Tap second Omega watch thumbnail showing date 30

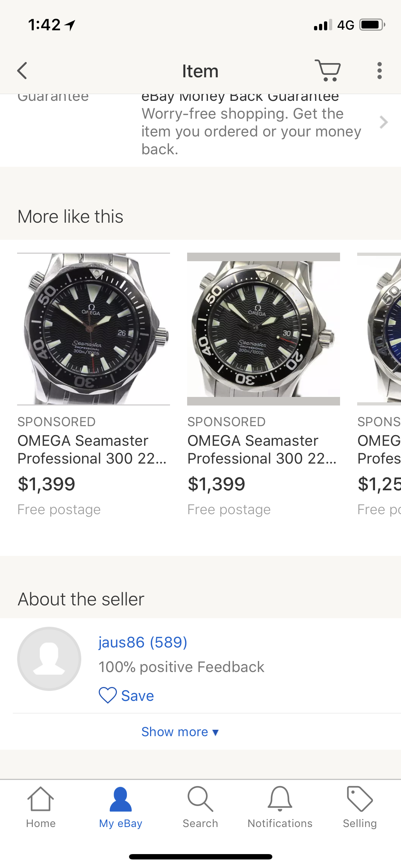click(x=263, y=329)
